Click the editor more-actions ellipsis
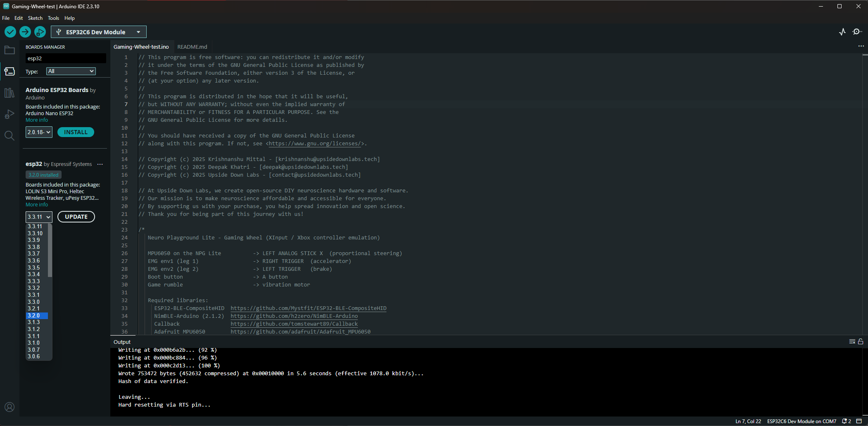868x426 pixels. 861,46
